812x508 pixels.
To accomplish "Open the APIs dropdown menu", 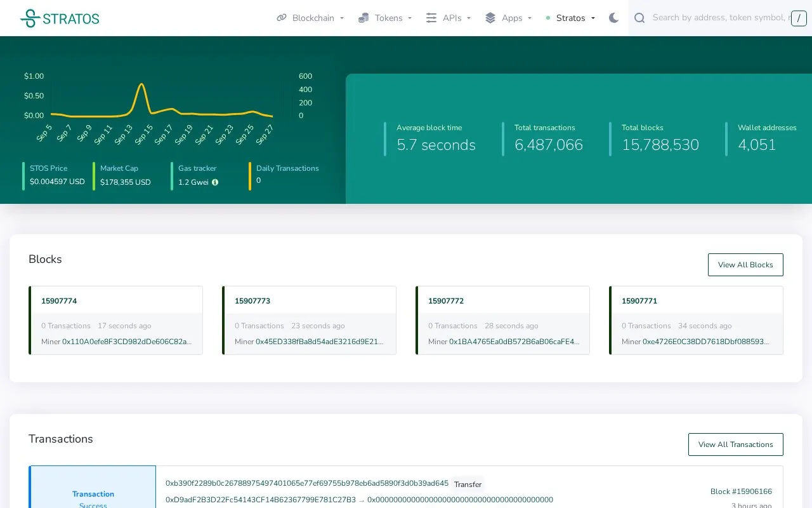I will 449,18.
